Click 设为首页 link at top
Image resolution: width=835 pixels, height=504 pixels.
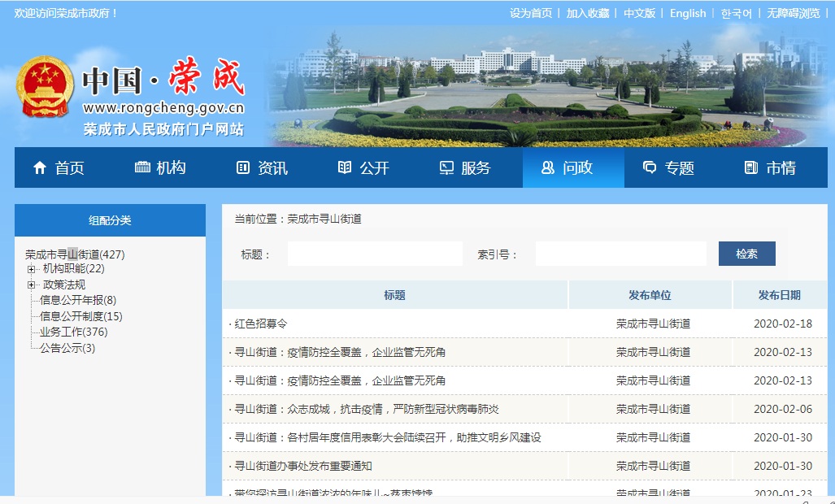[x=530, y=13]
